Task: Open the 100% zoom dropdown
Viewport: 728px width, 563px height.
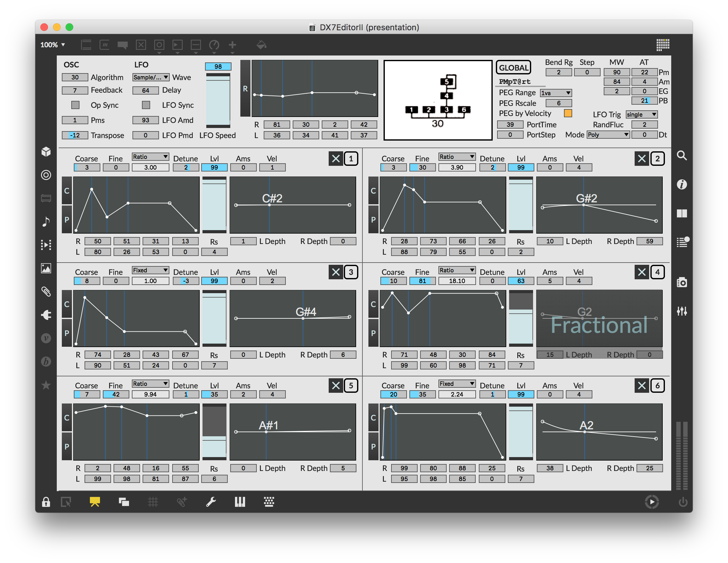Action: [52, 45]
